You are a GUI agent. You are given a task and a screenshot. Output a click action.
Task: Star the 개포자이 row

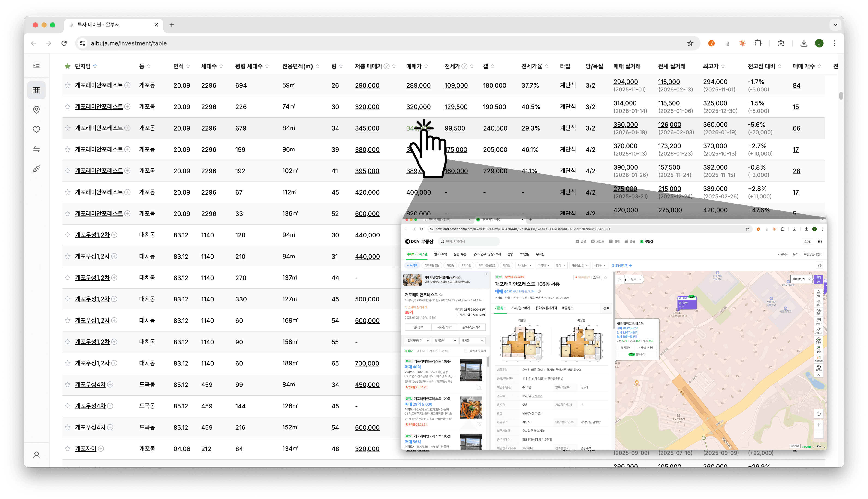coord(67,449)
